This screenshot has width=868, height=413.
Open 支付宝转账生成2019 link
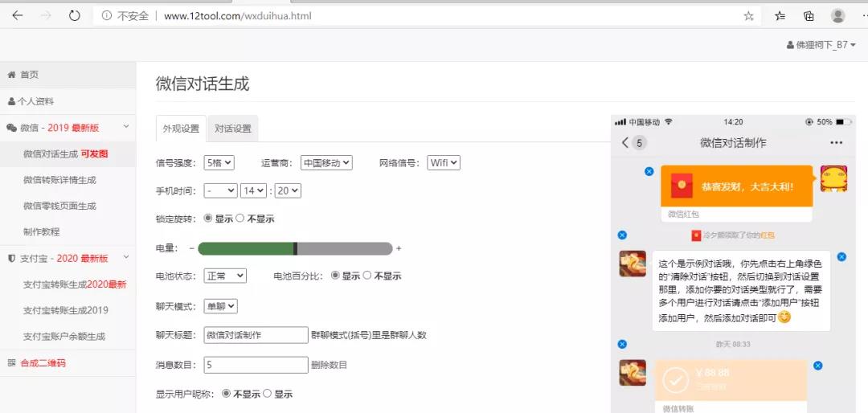(x=65, y=310)
